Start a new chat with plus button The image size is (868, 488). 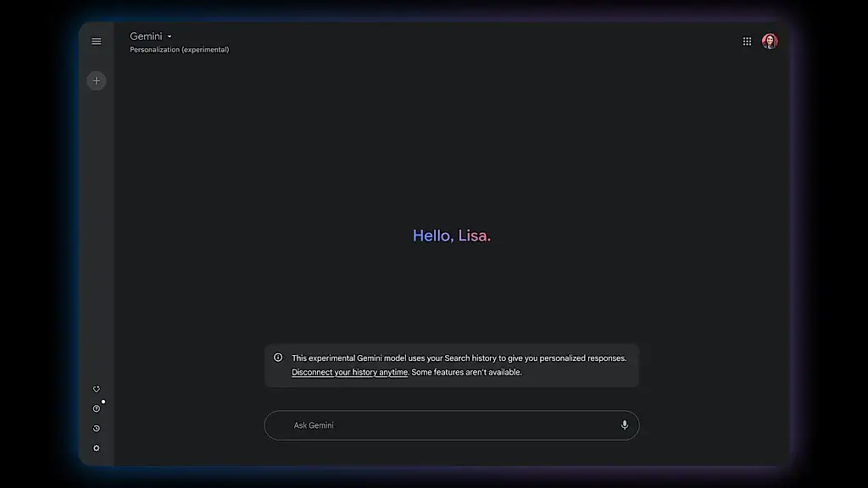[x=97, y=80]
